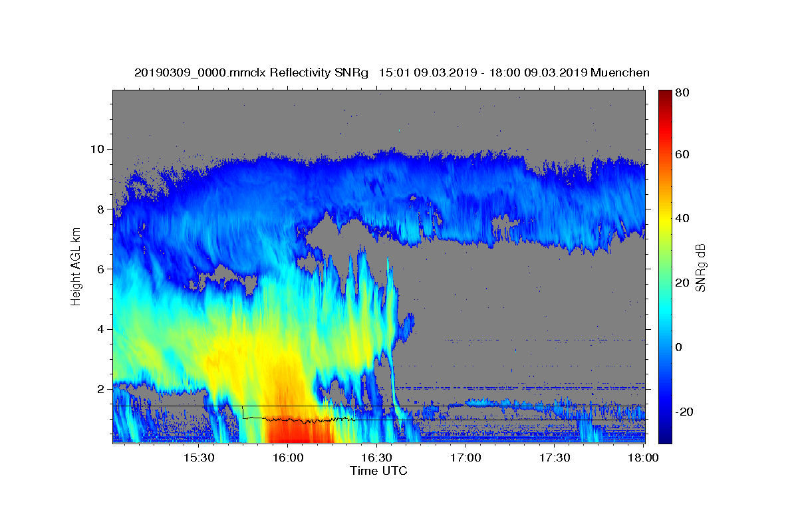Click the plot title text

(392, 72)
